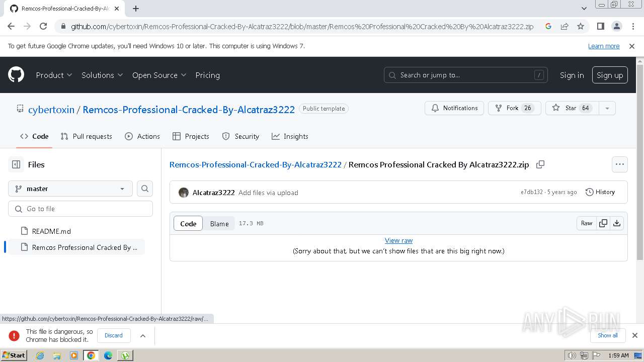The image size is (644, 362).
Task: Switch to the Code tab
Action: click(34, 136)
